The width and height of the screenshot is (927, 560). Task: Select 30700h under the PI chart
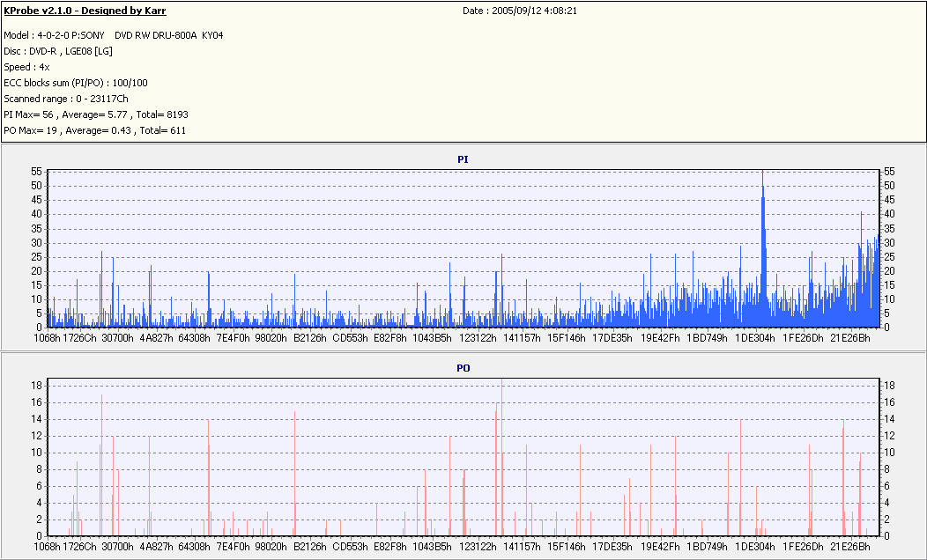pyautogui.click(x=118, y=338)
